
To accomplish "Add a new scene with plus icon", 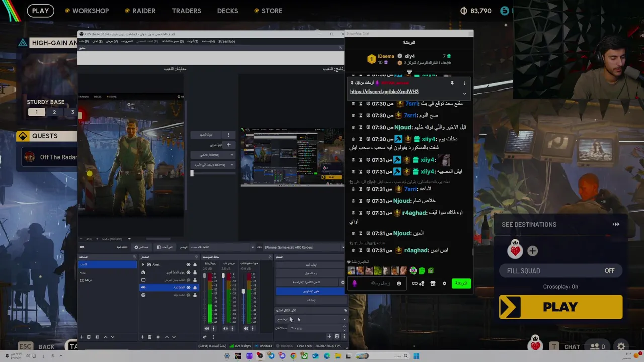I will coord(82,337).
